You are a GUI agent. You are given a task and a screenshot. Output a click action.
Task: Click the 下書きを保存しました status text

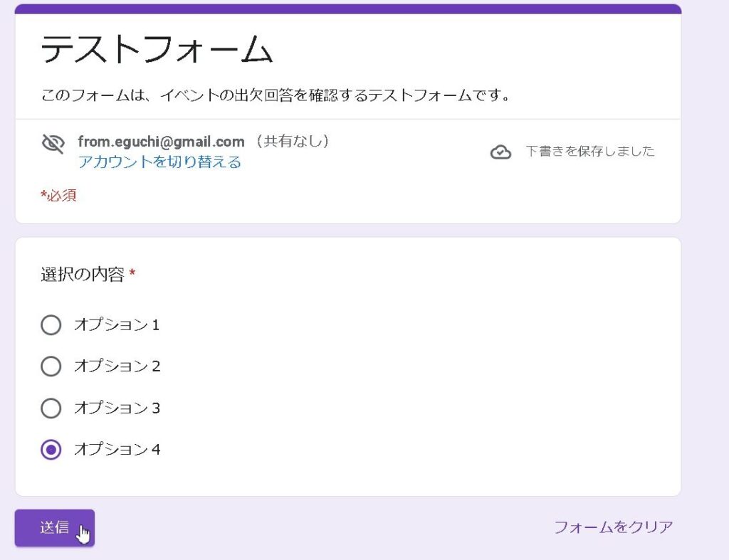coord(589,152)
